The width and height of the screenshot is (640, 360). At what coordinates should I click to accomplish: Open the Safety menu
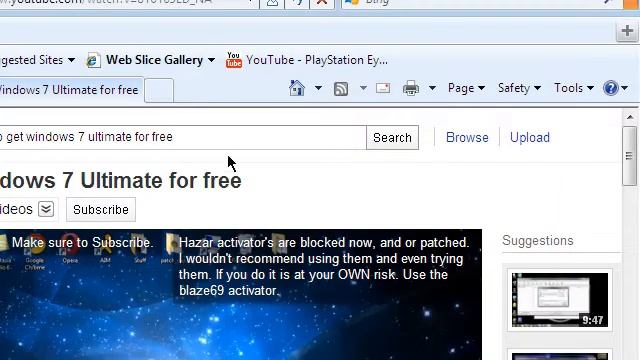point(519,88)
